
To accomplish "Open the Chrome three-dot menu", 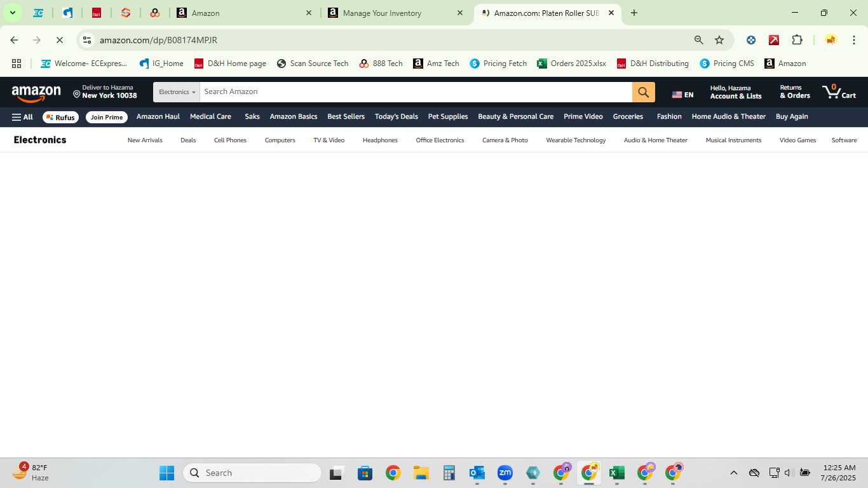I will (x=853, y=40).
